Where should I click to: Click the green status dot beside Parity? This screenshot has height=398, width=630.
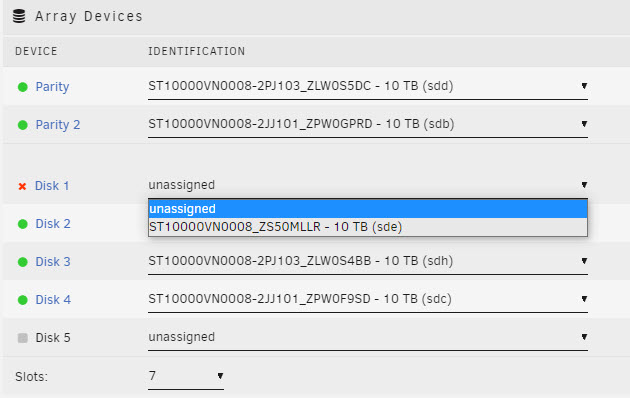22,87
